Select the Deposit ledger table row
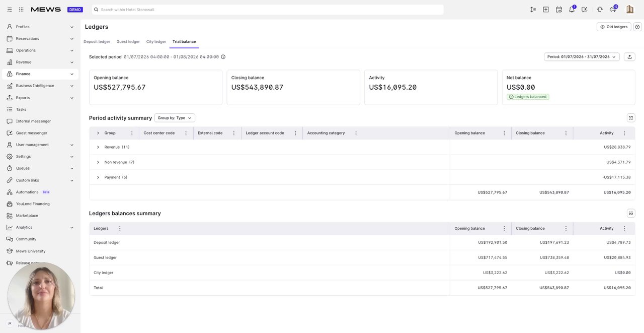 click(x=362, y=242)
